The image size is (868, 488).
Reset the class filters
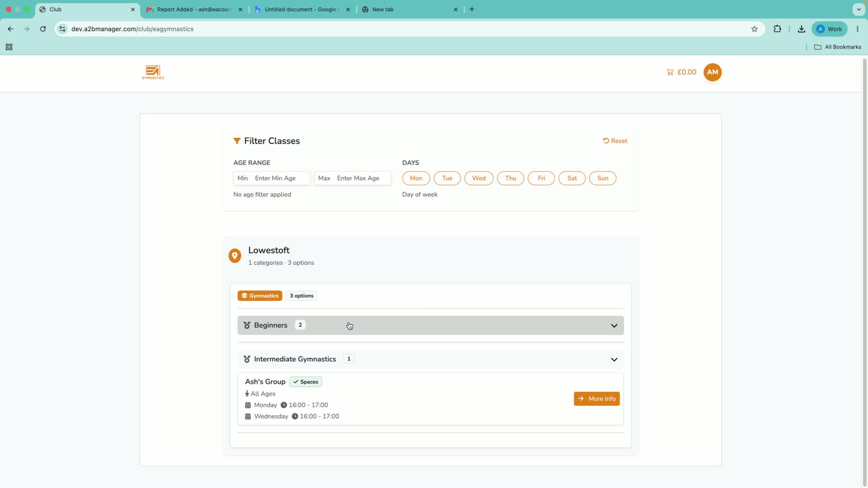[615, 141]
